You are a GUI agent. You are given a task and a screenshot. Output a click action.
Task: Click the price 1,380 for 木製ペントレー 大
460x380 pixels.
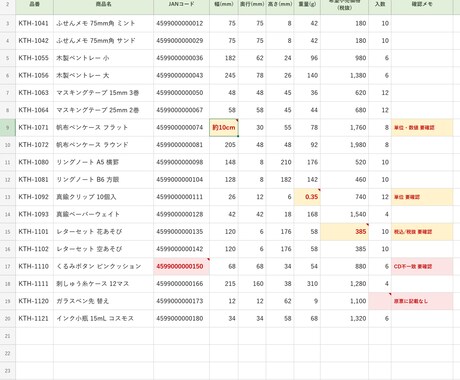(345, 75)
